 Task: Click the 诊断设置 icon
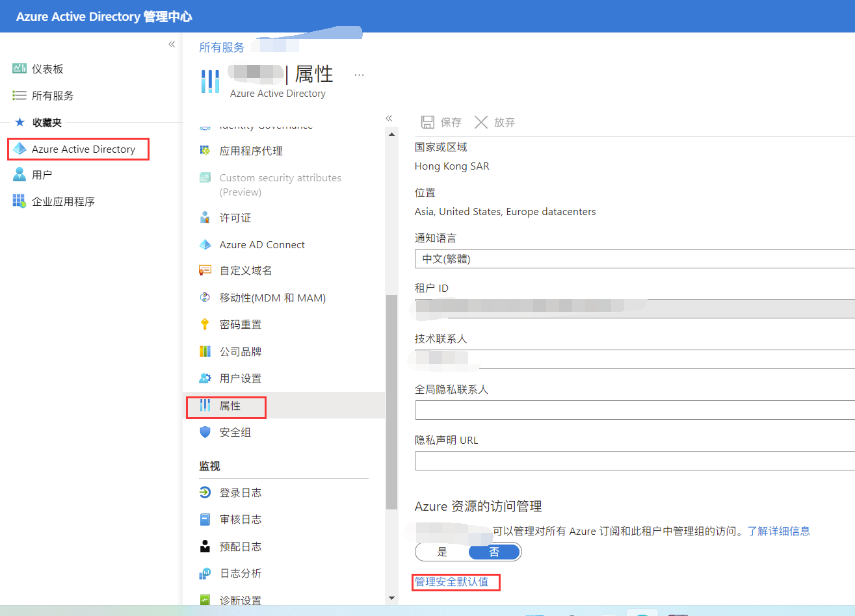click(x=205, y=600)
